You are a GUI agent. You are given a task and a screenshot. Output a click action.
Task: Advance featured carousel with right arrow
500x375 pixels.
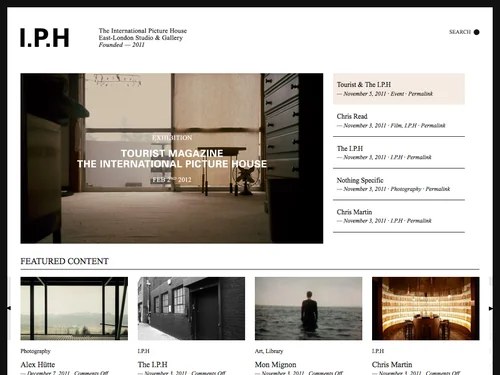tap(491, 308)
